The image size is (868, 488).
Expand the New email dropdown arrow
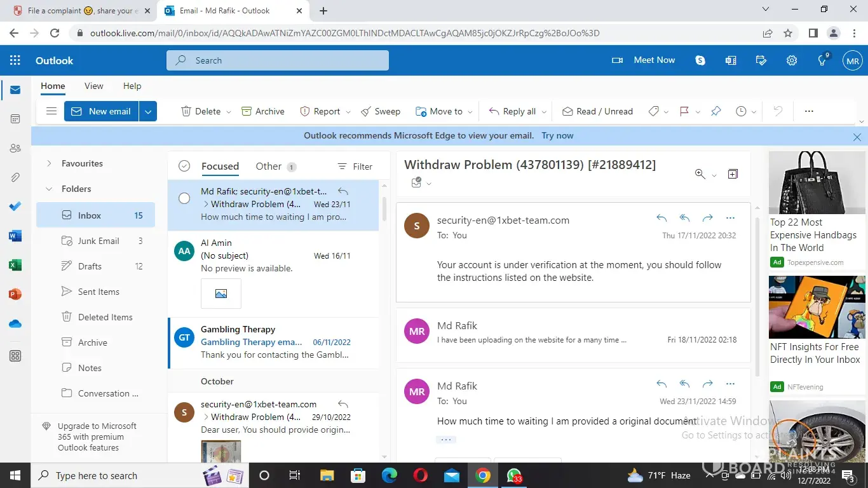(x=148, y=111)
